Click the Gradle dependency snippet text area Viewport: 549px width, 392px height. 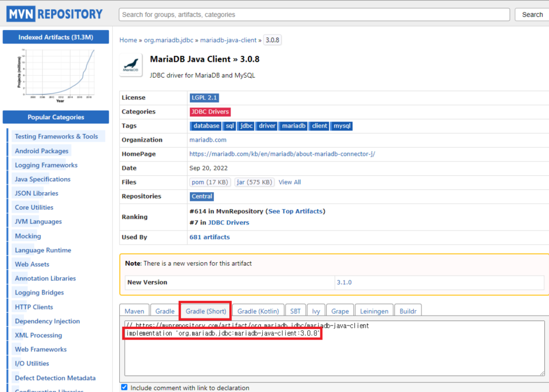pos(334,349)
